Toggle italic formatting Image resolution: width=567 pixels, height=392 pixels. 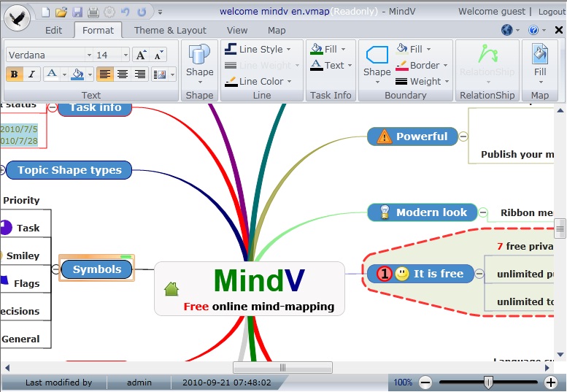[32, 74]
